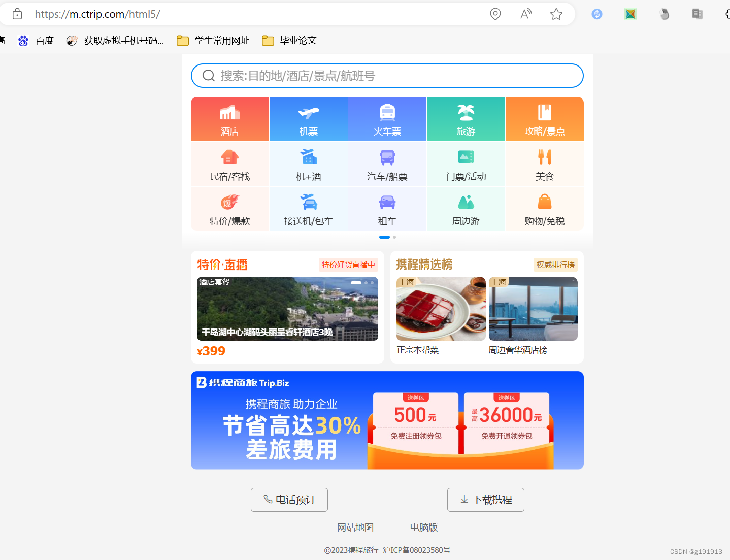Click the 权威排行榜 badge
The width and height of the screenshot is (730, 560).
click(x=555, y=265)
